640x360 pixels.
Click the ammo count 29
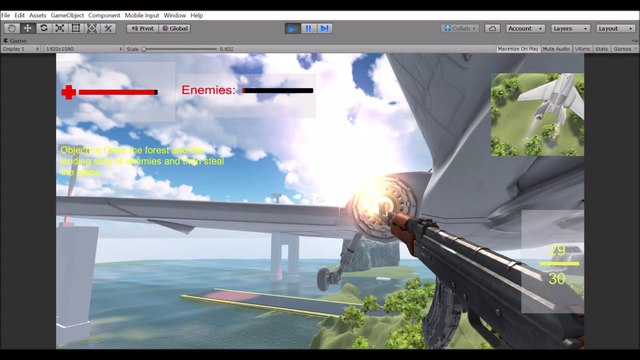click(x=557, y=250)
